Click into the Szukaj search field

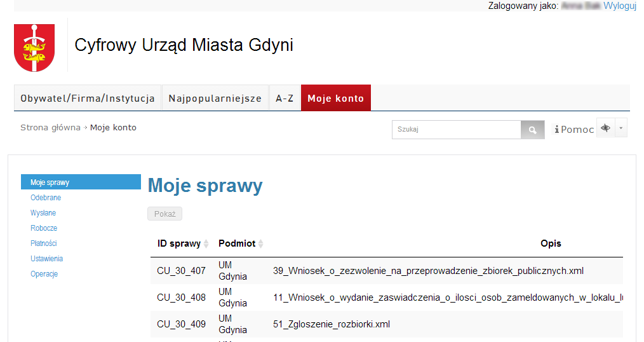pos(456,130)
